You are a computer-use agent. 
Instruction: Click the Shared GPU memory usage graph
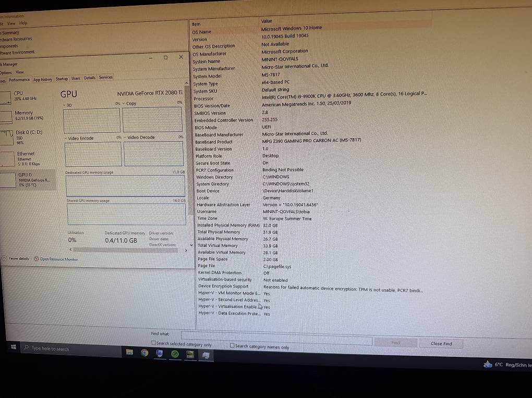127,214
